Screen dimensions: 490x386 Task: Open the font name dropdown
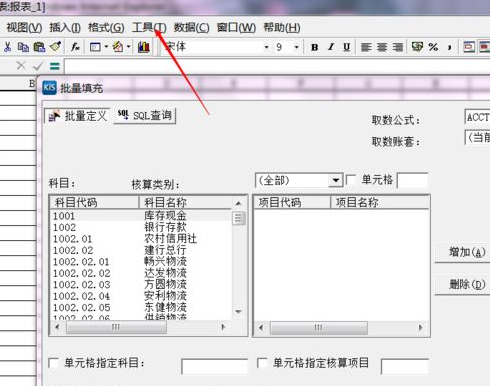click(266, 47)
